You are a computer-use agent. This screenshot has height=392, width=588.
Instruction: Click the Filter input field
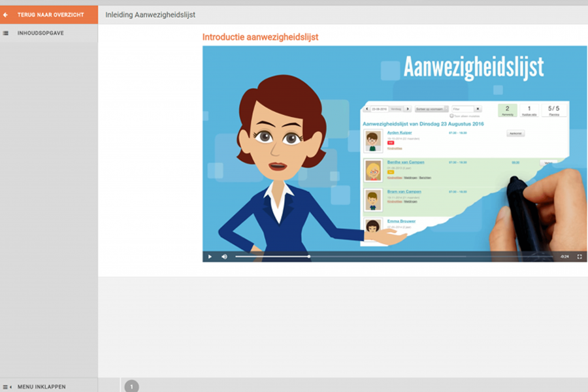tap(463, 109)
